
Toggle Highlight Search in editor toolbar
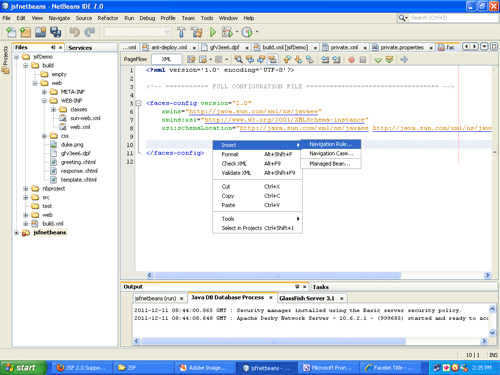tap(272, 60)
